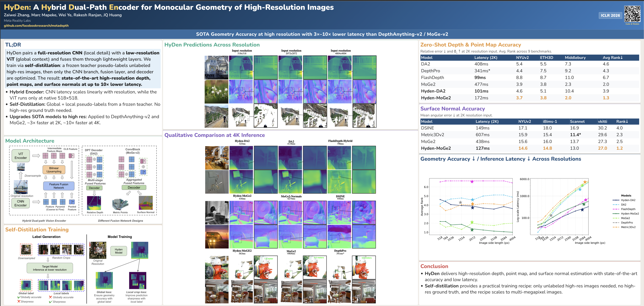This screenshot has width=644, height=306.
Task: Click the Hyden-MoGe2 legend entry in chart
Action: (x=630, y=214)
